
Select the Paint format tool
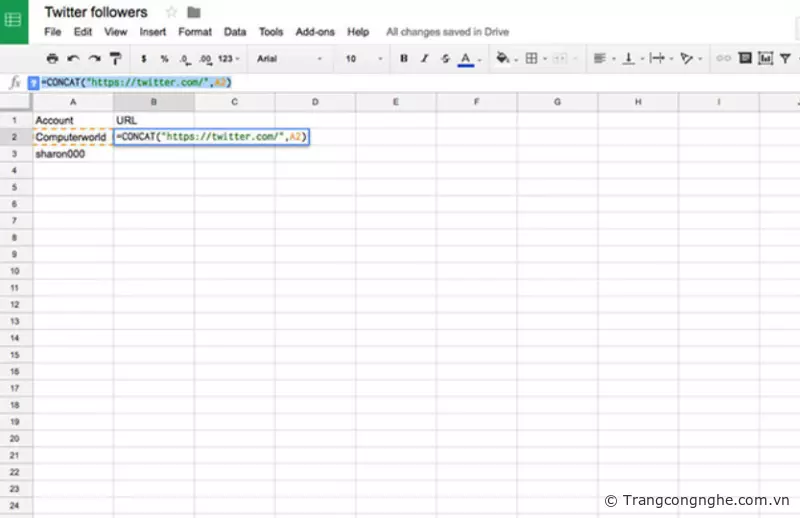[115, 59]
